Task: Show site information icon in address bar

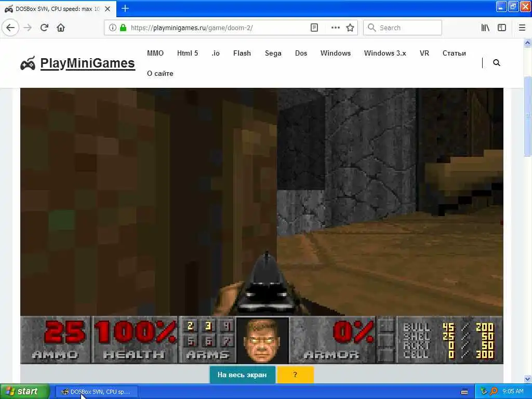Action: [112, 28]
